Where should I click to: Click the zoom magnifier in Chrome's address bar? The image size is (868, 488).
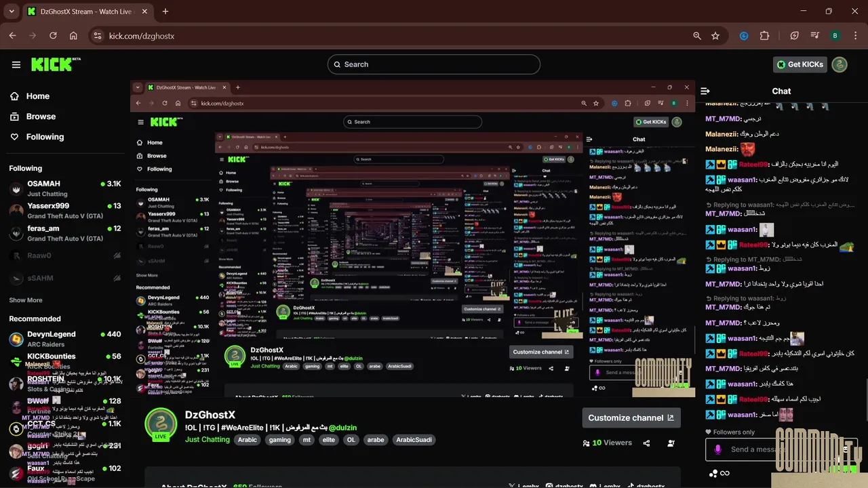pos(697,36)
